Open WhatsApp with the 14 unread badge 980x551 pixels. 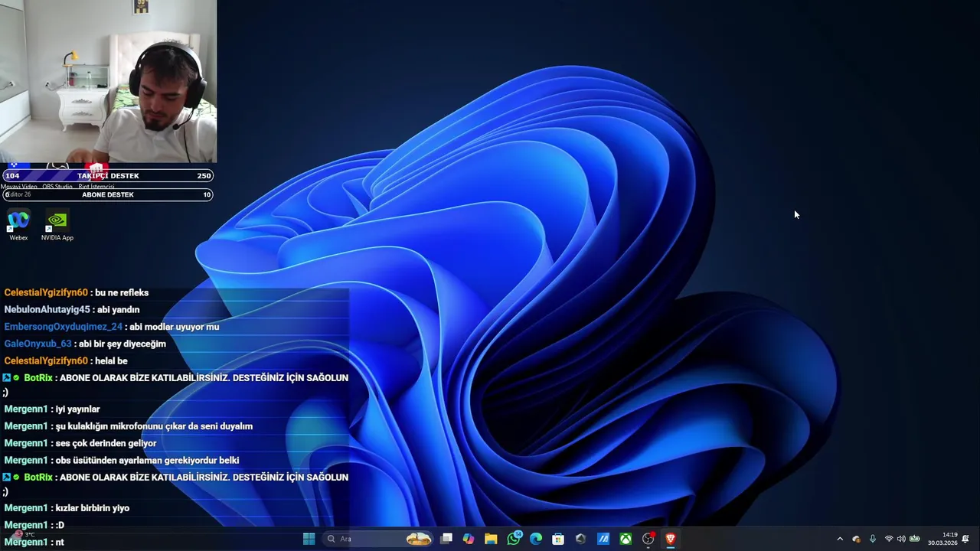[x=514, y=539]
